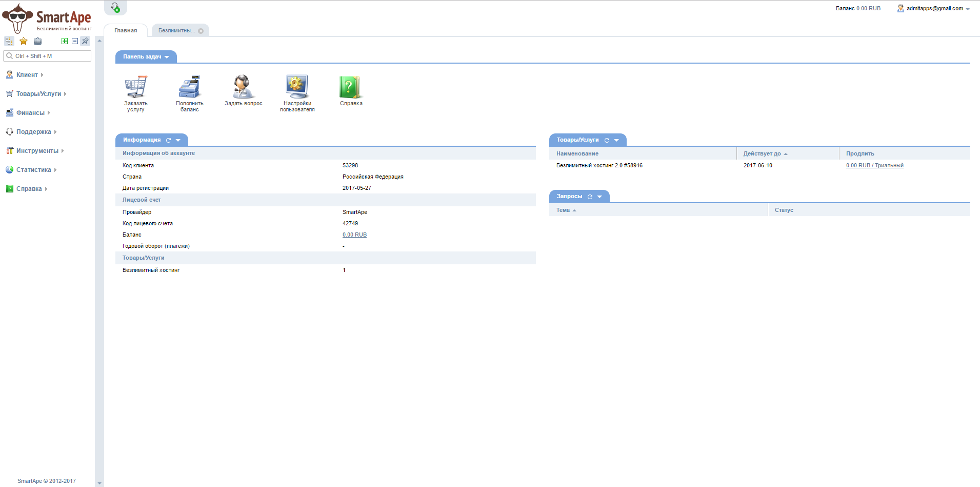Click down arrow at bottom of sidebar divider

click(99, 483)
